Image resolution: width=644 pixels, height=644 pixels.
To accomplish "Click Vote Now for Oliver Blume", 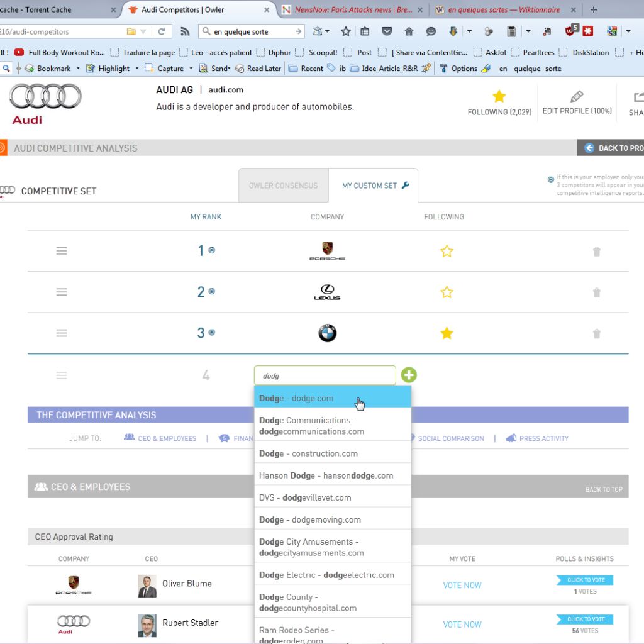I will (462, 585).
